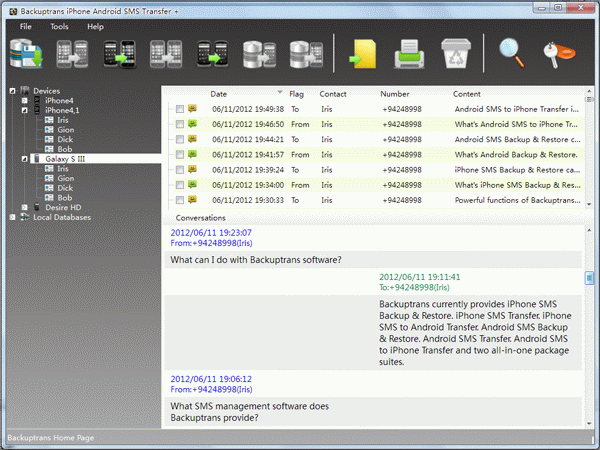Click message icon in 19:30:33 row
The image size is (600, 450).
(x=192, y=199)
